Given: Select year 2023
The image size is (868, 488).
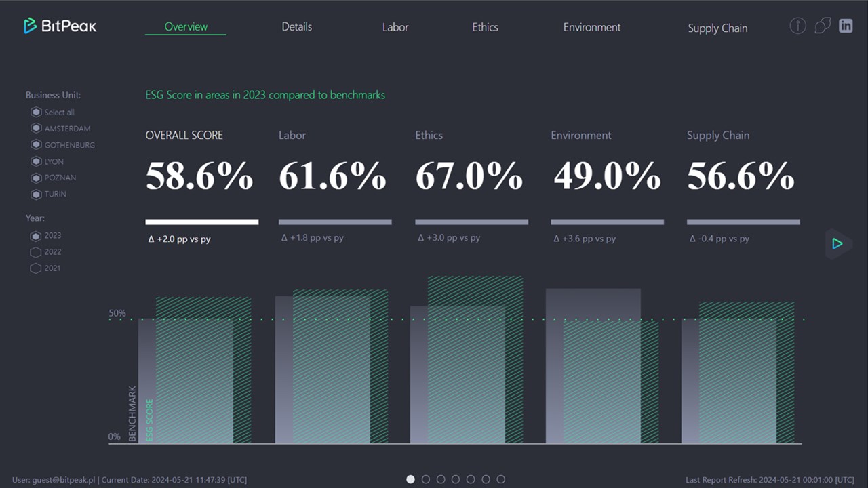Looking at the screenshot, I should click(x=45, y=235).
